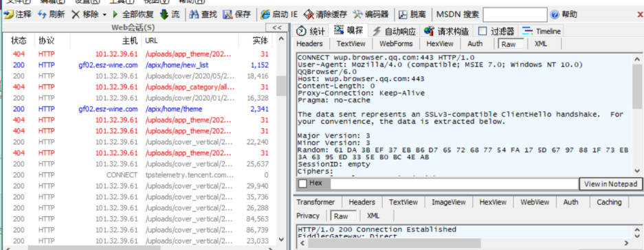The image size is (644, 250).
Task: Click the 刷新 replay toolbar button
Action: click(51, 15)
